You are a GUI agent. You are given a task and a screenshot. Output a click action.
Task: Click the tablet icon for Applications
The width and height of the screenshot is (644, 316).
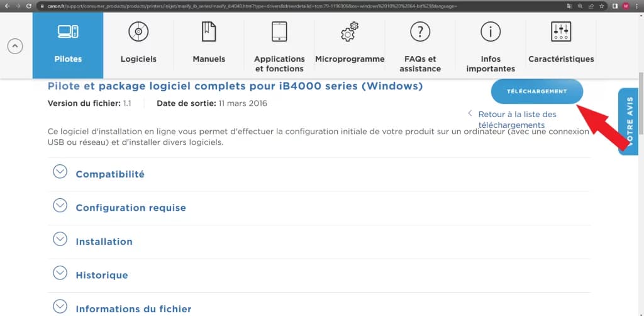279,31
